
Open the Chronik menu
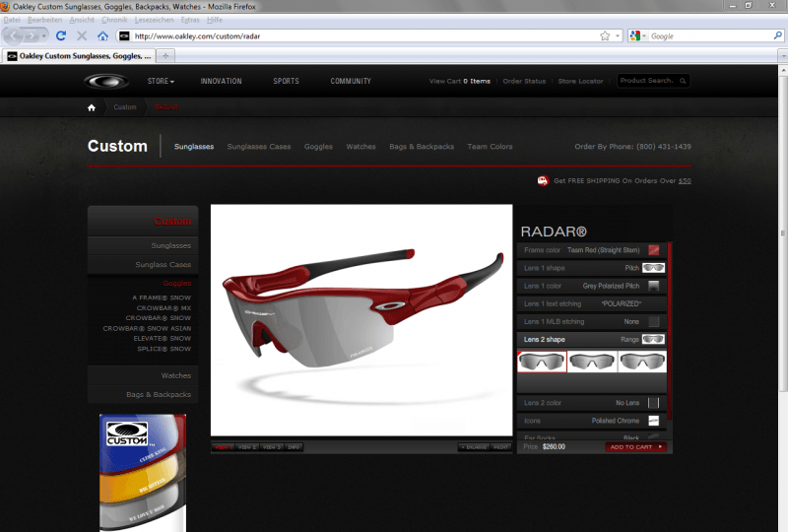point(114,20)
